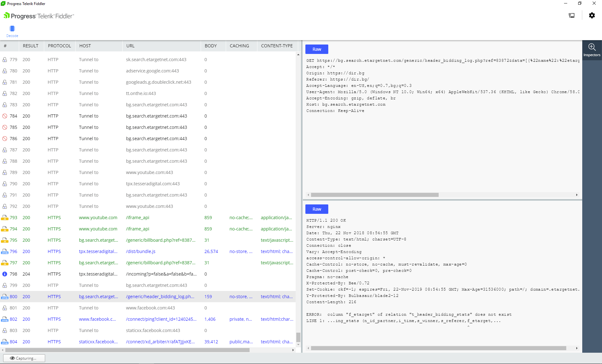This screenshot has height=364, width=602.
Task: Sort sessions by the RESULT column
Action: (30, 45)
